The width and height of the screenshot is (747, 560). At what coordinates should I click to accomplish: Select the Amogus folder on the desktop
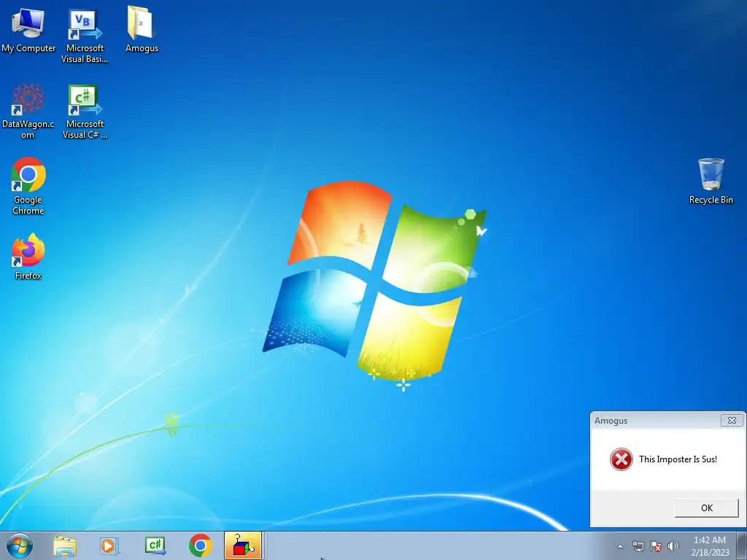[x=142, y=29]
